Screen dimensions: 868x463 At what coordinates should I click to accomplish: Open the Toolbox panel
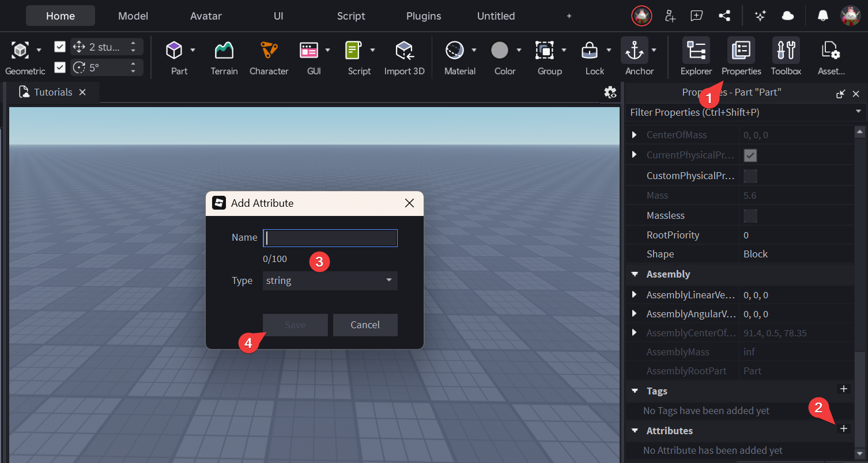(x=786, y=51)
